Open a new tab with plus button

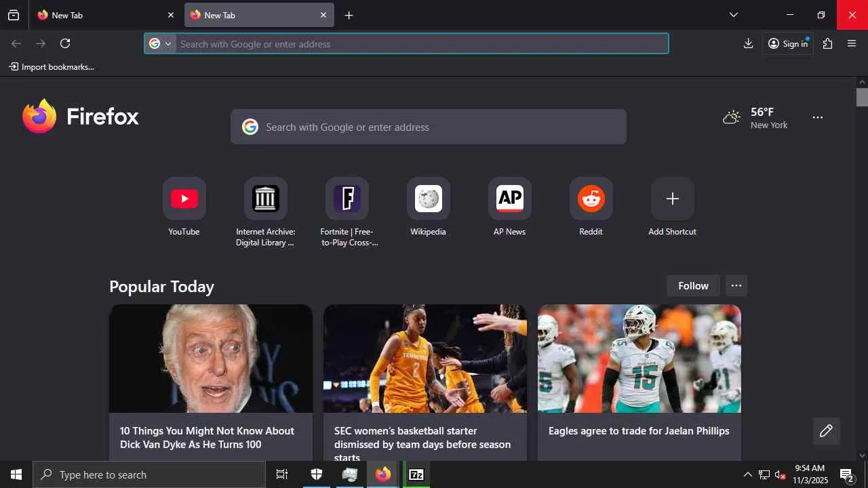tap(349, 15)
